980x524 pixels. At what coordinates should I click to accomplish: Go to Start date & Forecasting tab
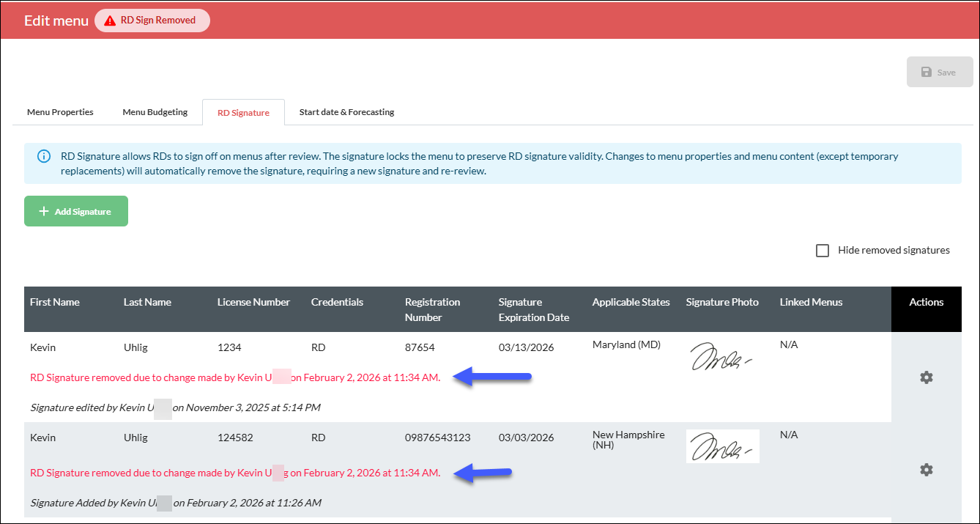tap(346, 112)
